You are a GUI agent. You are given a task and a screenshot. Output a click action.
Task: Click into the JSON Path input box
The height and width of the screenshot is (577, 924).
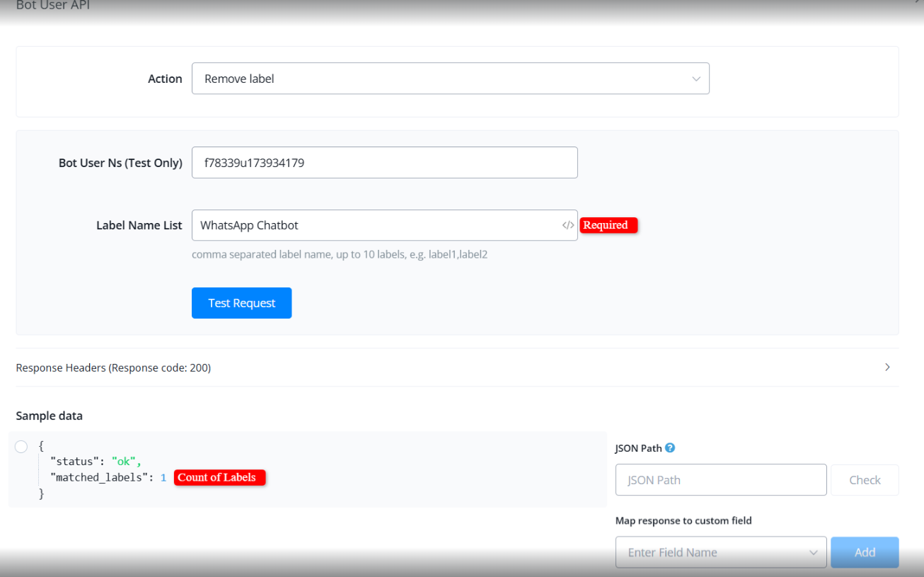pos(720,480)
